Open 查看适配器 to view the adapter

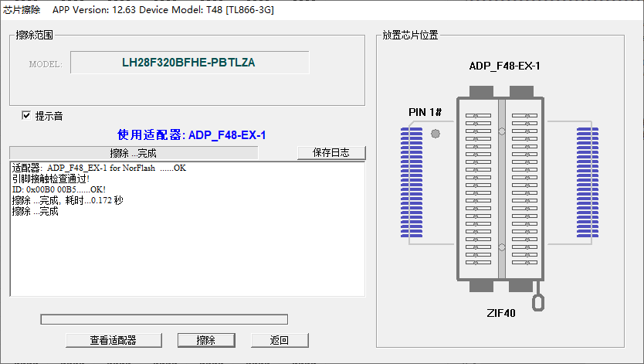point(114,340)
